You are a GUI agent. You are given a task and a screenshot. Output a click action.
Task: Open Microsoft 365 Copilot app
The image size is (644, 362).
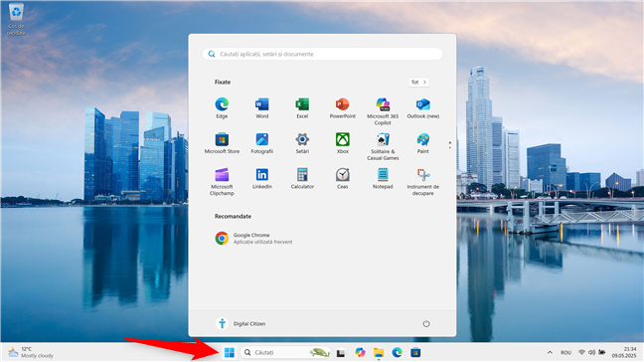pos(383,111)
